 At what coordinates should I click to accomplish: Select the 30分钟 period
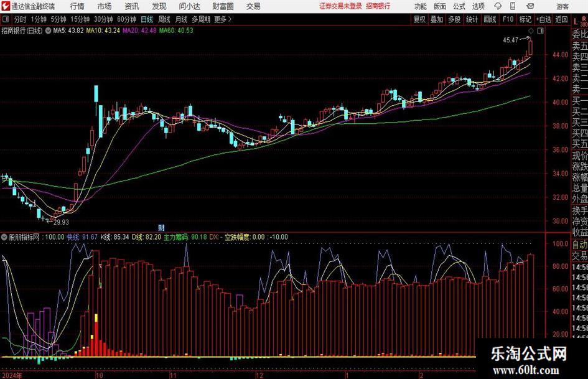(103, 19)
